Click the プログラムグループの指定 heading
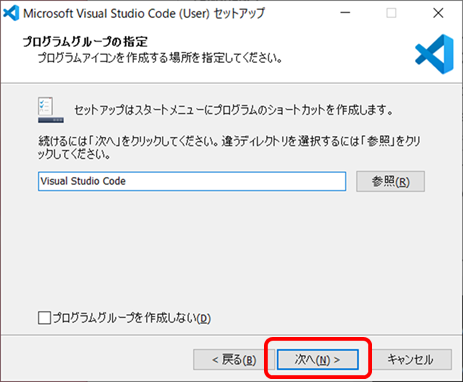Screen dimensions: 463x382 tap(85, 42)
